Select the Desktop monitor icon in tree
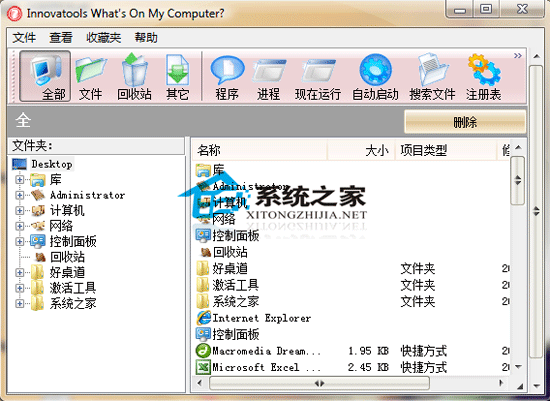The width and height of the screenshot is (550, 401). coord(19,164)
